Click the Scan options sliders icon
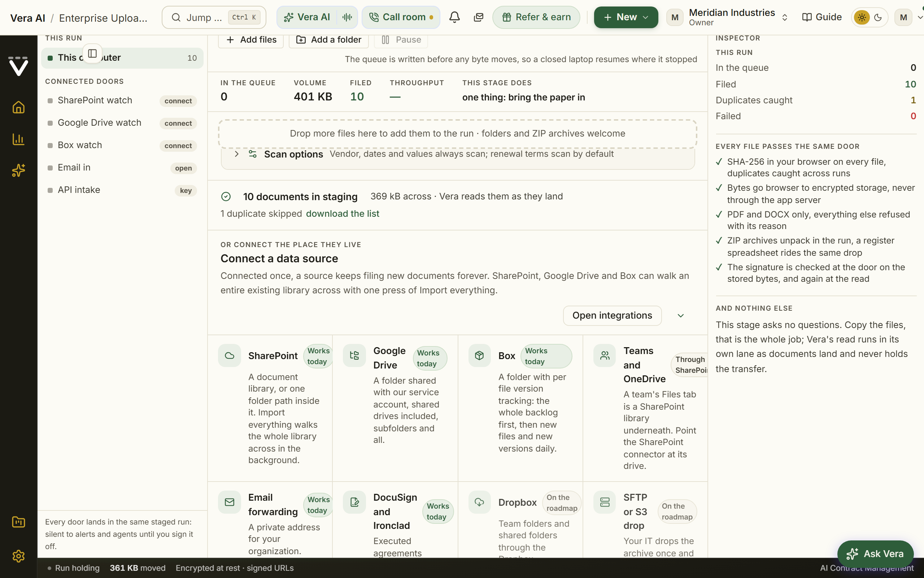 tap(252, 154)
